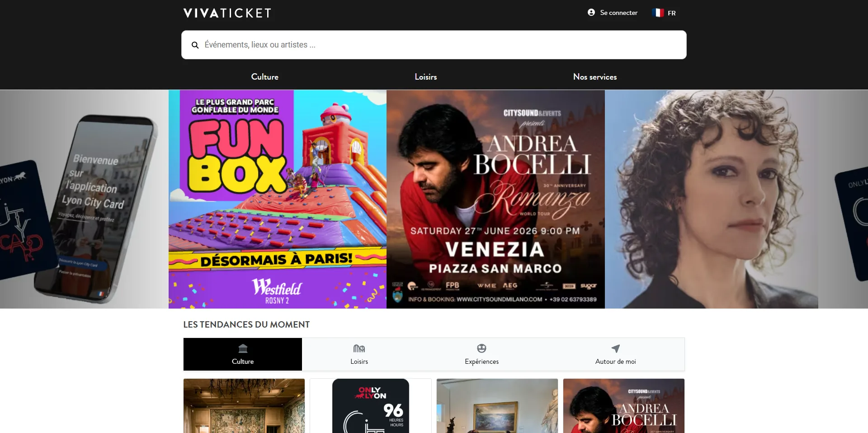Expand the Culture navigation menu
Screen dimensions: 868x433
click(264, 77)
